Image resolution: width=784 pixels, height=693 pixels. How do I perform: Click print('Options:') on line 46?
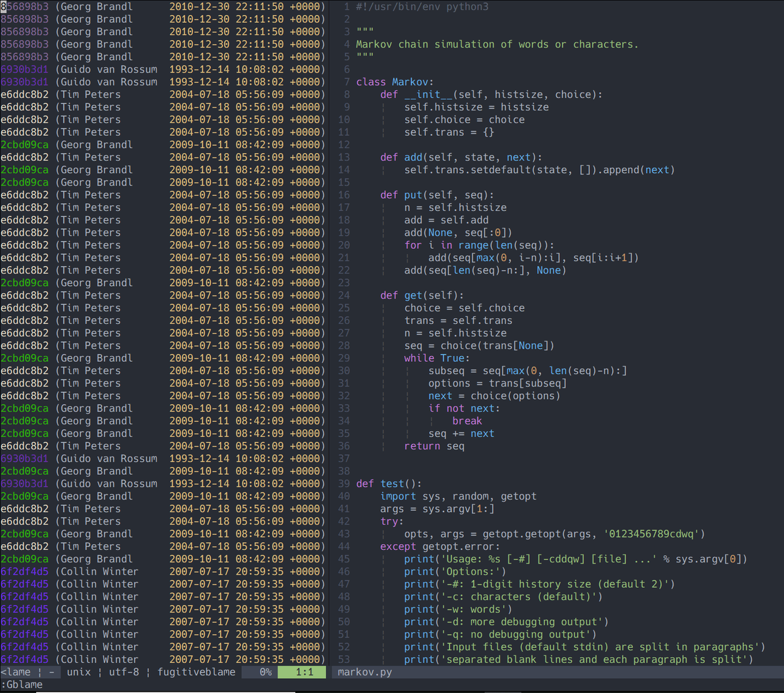click(x=455, y=572)
